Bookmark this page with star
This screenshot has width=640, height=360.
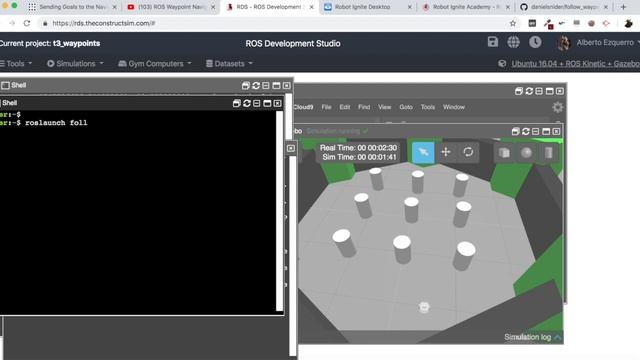[x=513, y=23]
